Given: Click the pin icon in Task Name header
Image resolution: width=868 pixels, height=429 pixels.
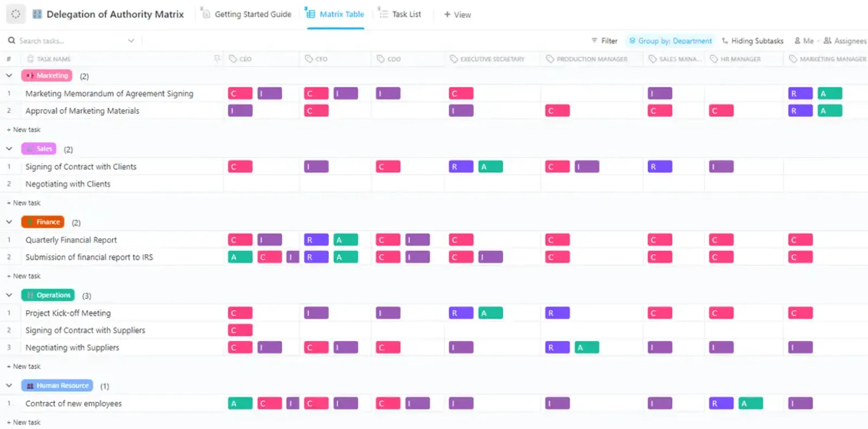Looking at the screenshot, I should pos(217,59).
